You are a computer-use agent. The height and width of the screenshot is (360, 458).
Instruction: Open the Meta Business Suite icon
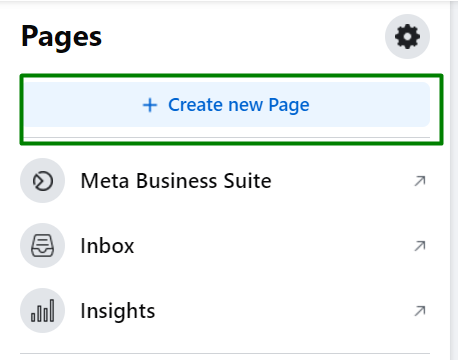tap(42, 181)
